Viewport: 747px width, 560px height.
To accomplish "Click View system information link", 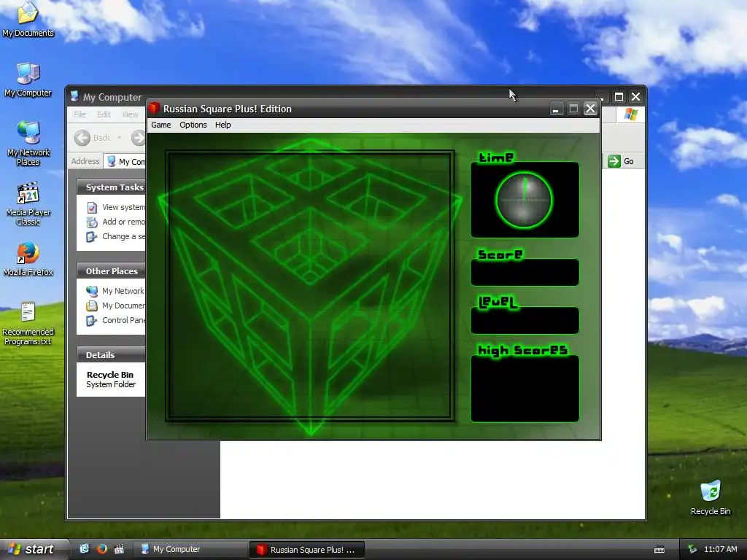I will pyautogui.click(x=123, y=207).
